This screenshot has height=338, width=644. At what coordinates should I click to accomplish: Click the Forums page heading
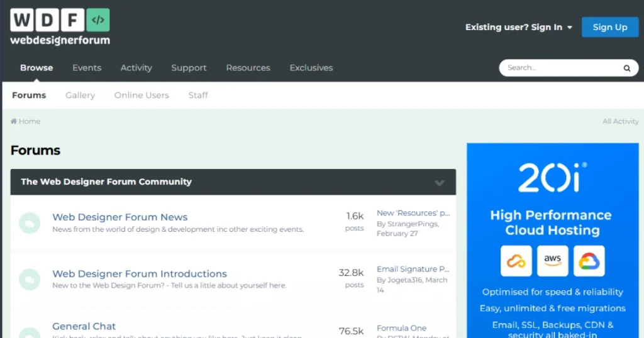[x=35, y=150]
